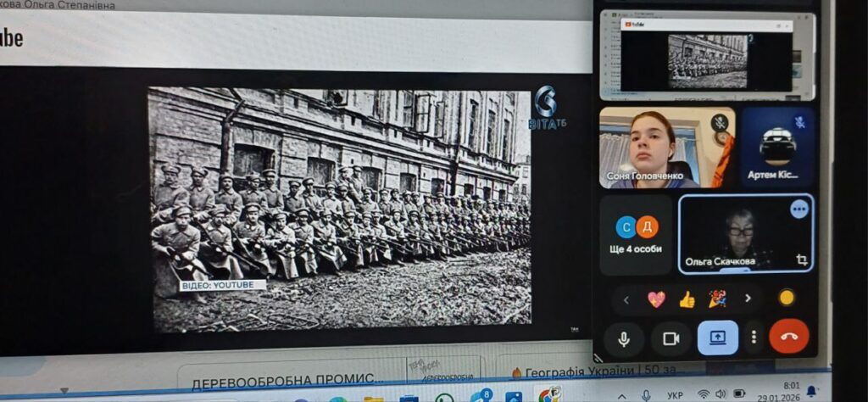Stop presenting with the screen share button
Image resolution: width=868 pixels, height=402 pixels.
717,338
